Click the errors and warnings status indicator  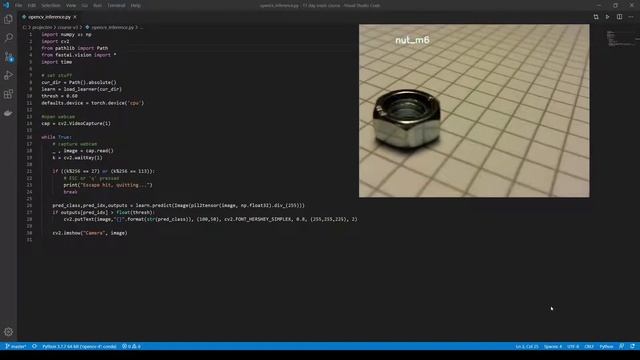point(131,346)
